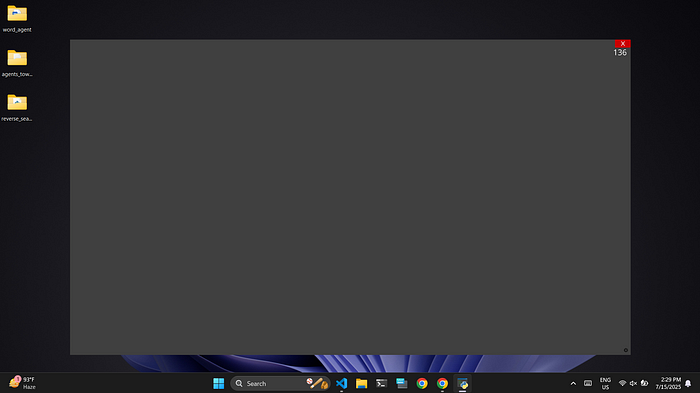Viewport: 700px width, 393px height.
Task: Select the reverse_sea... desktop folder
Action: (17, 108)
